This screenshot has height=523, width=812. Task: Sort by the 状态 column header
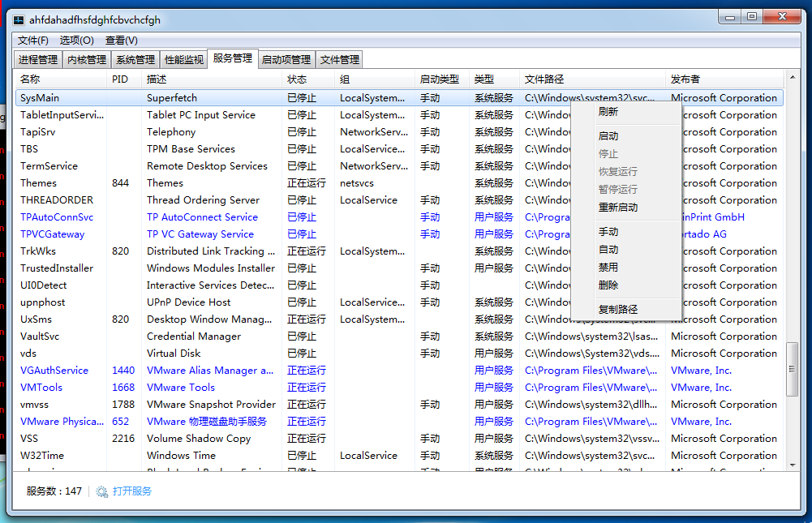[x=308, y=79]
